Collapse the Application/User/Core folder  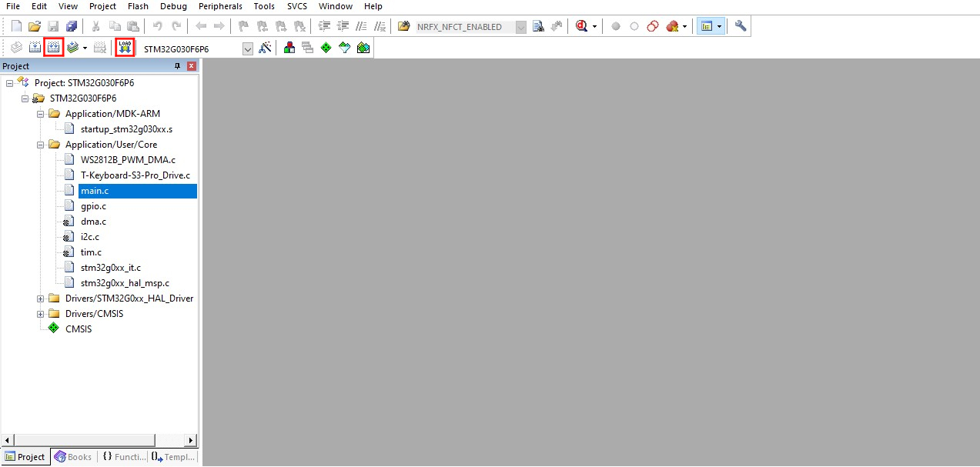(x=41, y=145)
